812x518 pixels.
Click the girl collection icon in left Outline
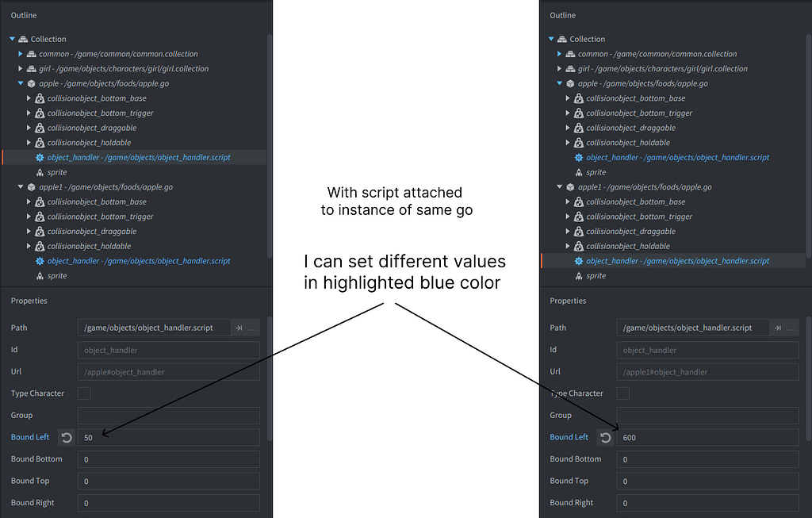pos(30,68)
